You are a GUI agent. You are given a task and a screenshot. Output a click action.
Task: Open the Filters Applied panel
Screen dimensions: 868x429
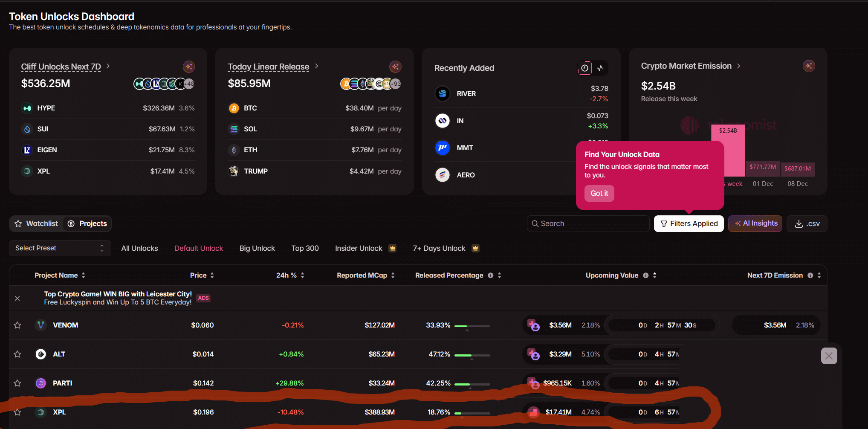click(689, 223)
